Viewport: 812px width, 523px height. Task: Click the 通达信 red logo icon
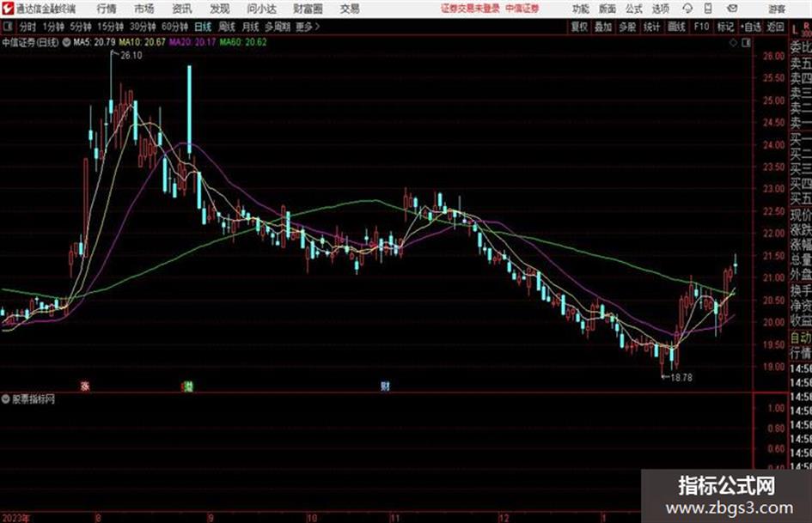coord(8,9)
